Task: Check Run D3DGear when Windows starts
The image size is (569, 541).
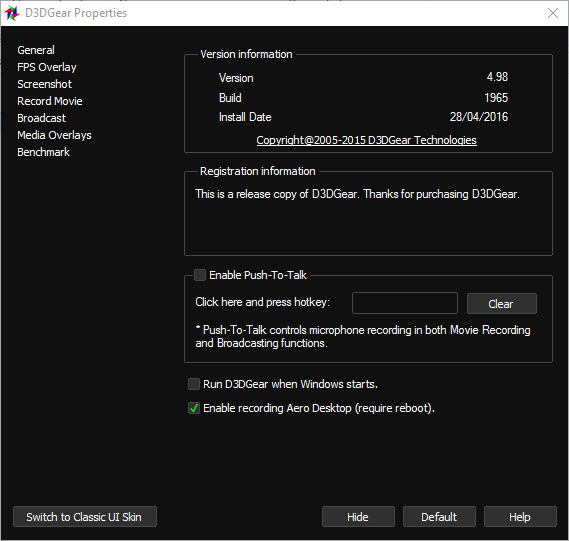Action: click(x=194, y=384)
